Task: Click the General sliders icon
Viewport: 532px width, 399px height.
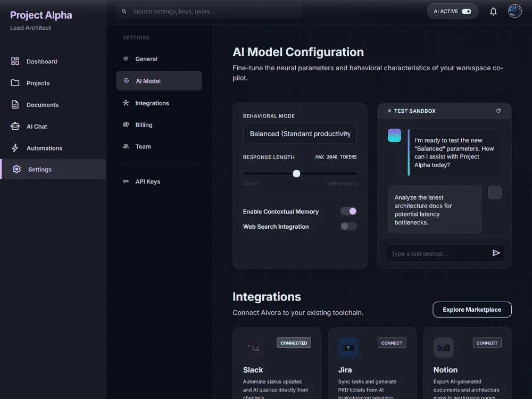Action: point(126,59)
